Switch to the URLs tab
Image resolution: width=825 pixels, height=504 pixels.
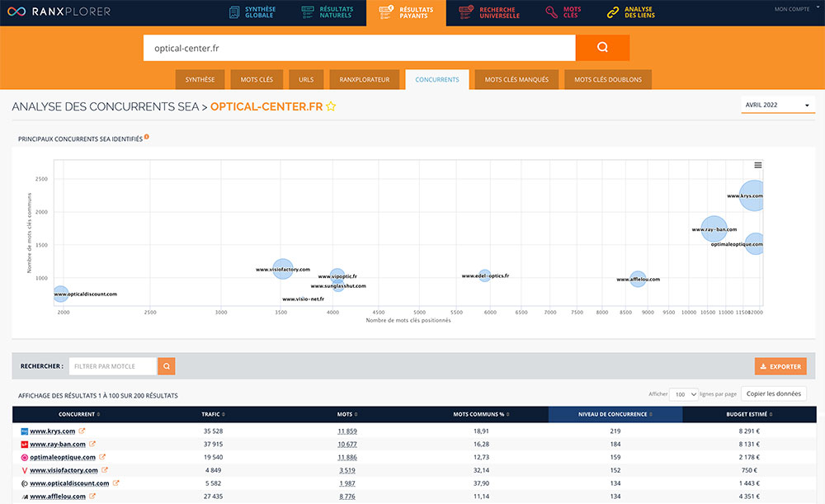[306, 79]
